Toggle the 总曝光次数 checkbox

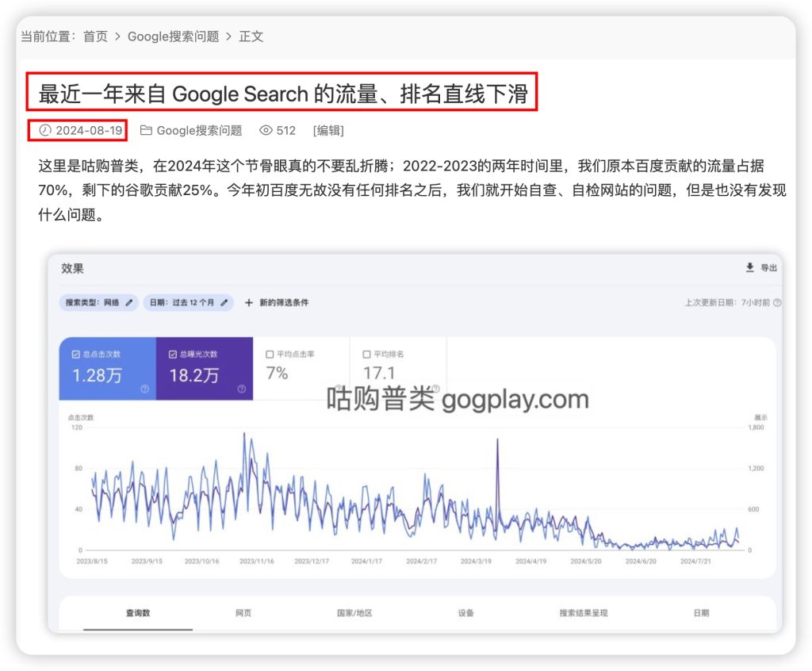tap(172, 355)
